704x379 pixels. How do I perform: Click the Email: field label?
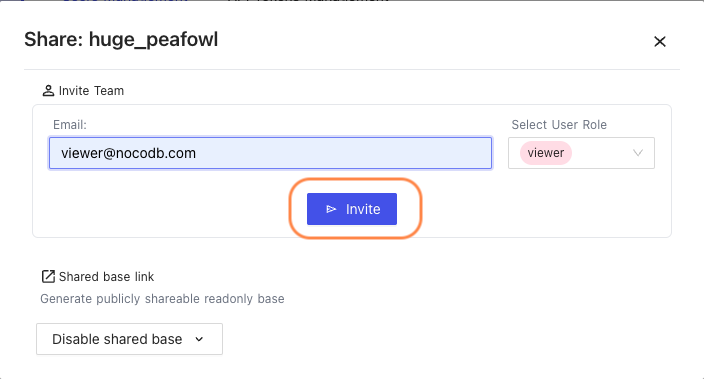pyautogui.click(x=70, y=124)
